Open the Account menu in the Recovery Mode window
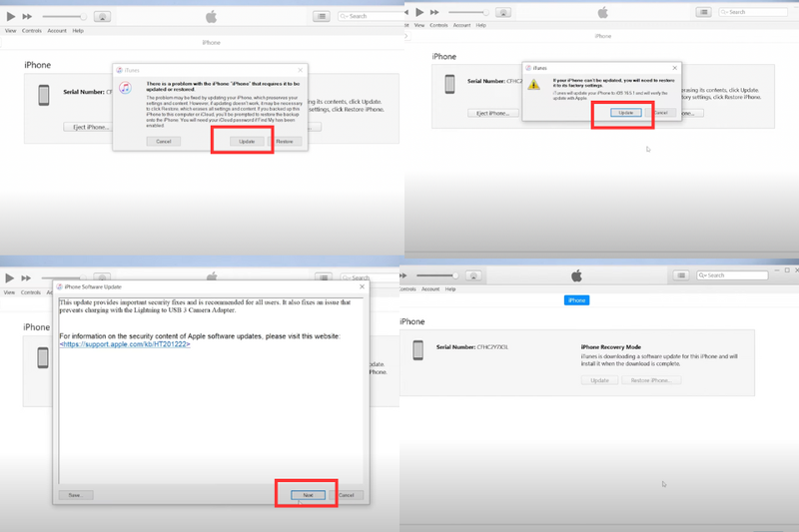799x532 pixels. pyautogui.click(x=430, y=289)
